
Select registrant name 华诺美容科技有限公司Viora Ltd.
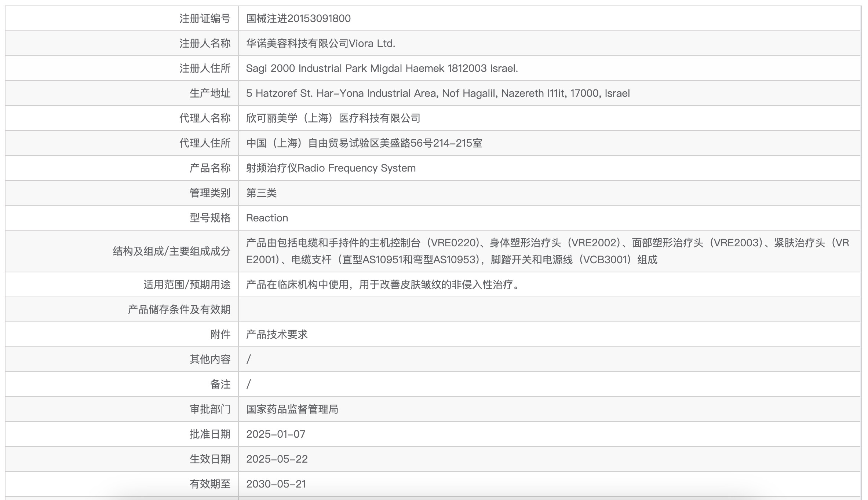point(320,43)
